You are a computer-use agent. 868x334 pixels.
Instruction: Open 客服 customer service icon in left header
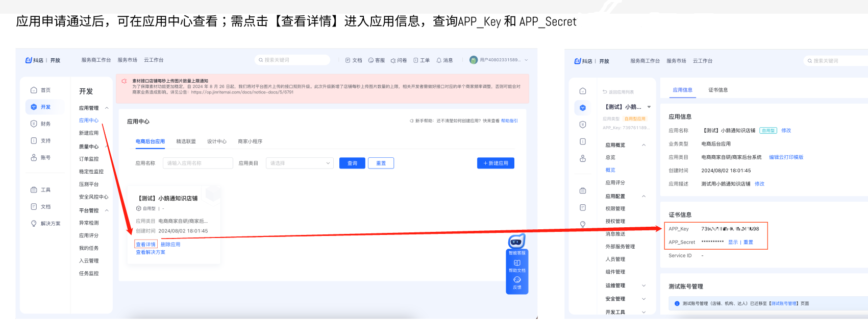pos(371,60)
